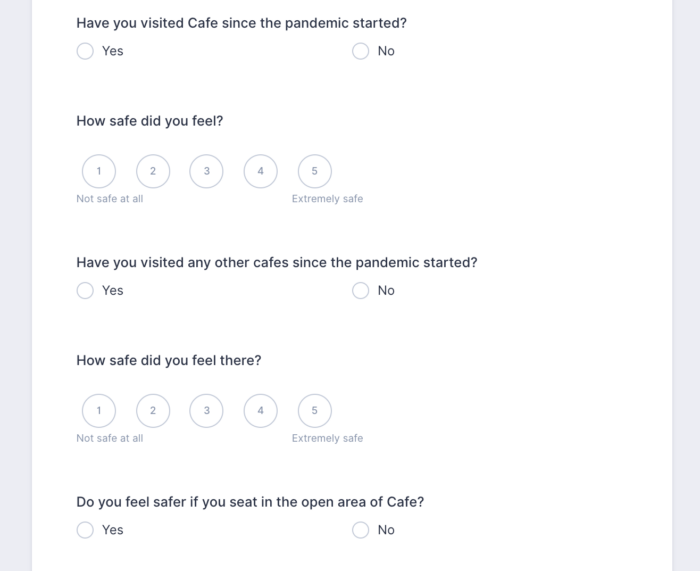This screenshot has height=571, width=700.
Task: Choose No for visited other cafes
Action: pyautogui.click(x=361, y=291)
